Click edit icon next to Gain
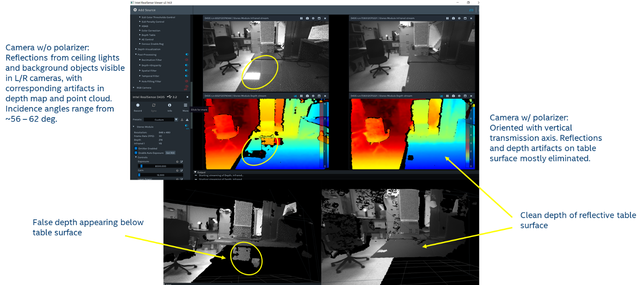The height and width of the screenshot is (285, 644). (181, 170)
